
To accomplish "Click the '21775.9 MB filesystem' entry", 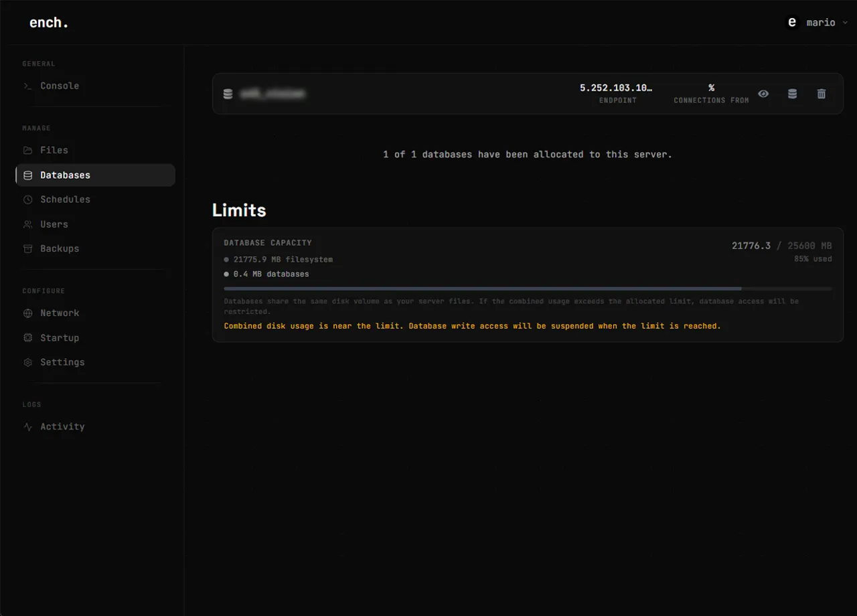I will [x=278, y=259].
